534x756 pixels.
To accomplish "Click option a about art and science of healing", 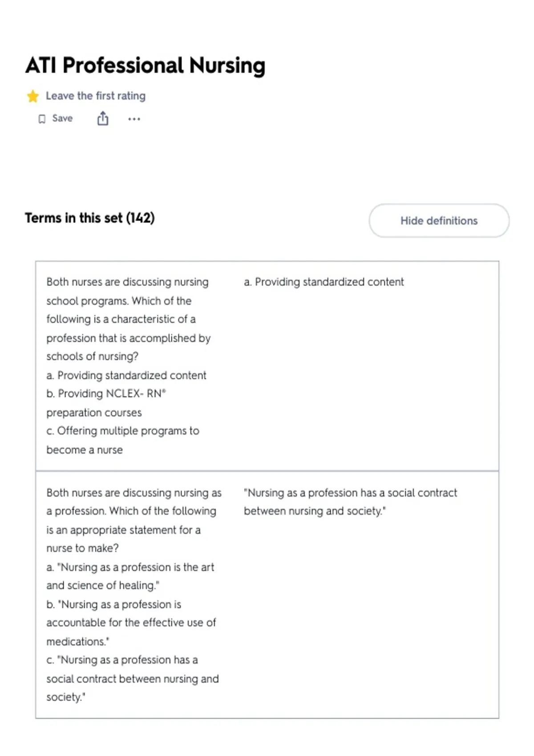I will point(130,576).
